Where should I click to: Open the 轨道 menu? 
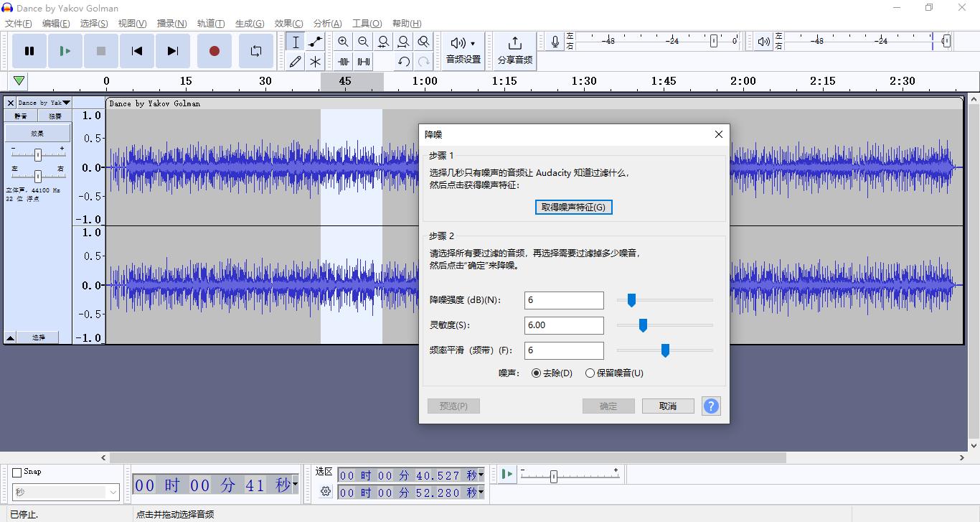tap(210, 22)
